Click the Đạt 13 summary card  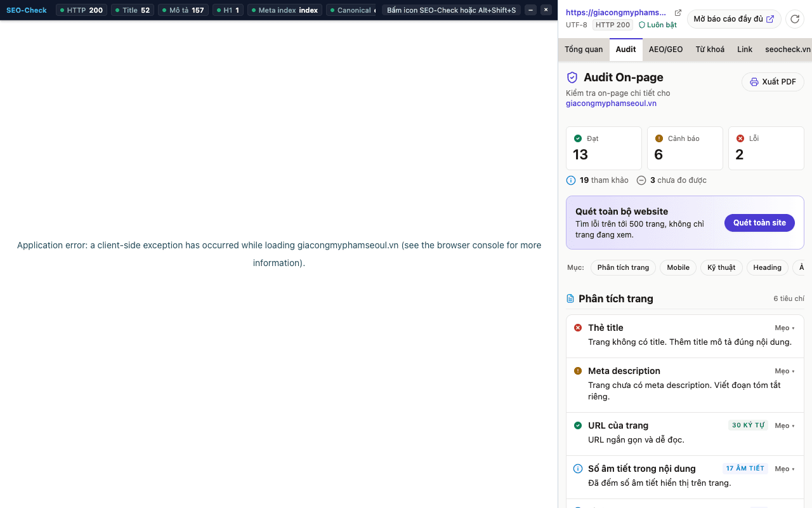point(604,148)
